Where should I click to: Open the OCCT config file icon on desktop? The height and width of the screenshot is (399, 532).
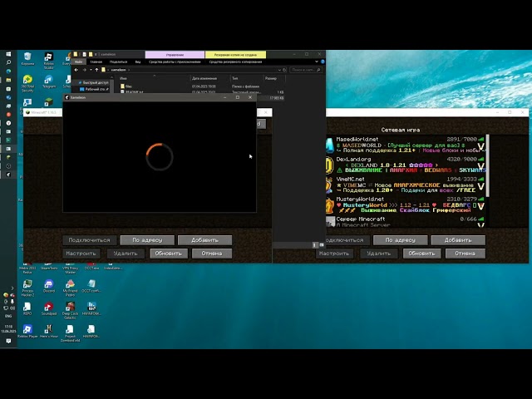click(x=91, y=286)
